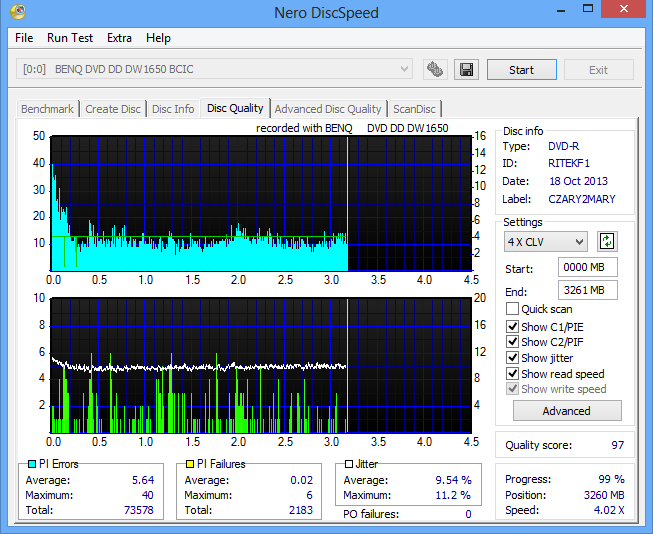This screenshot has width=653, height=534.
Task: Click the Exit button
Action: (x=598, y=70)
